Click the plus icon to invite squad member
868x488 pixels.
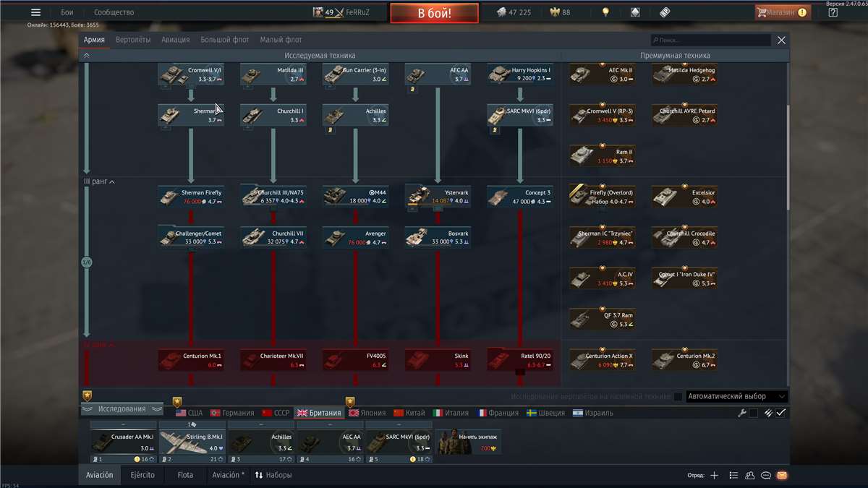714,476
